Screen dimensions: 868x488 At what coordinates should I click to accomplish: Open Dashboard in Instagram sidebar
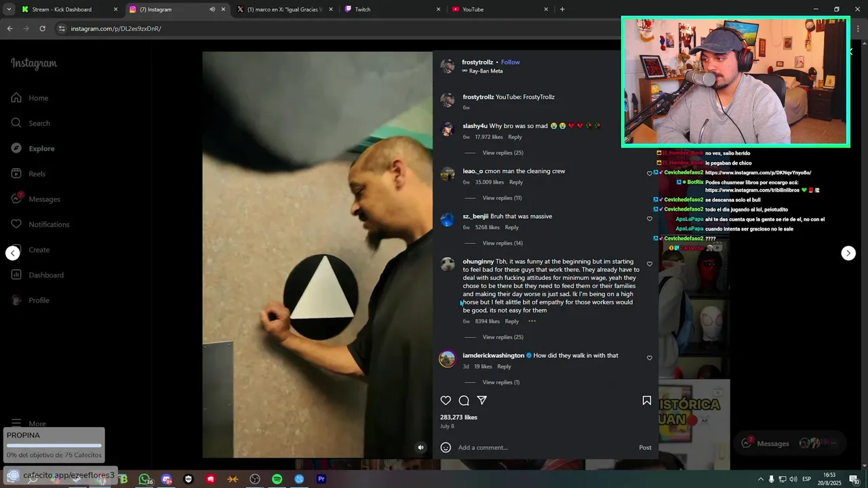coord(37,274)
